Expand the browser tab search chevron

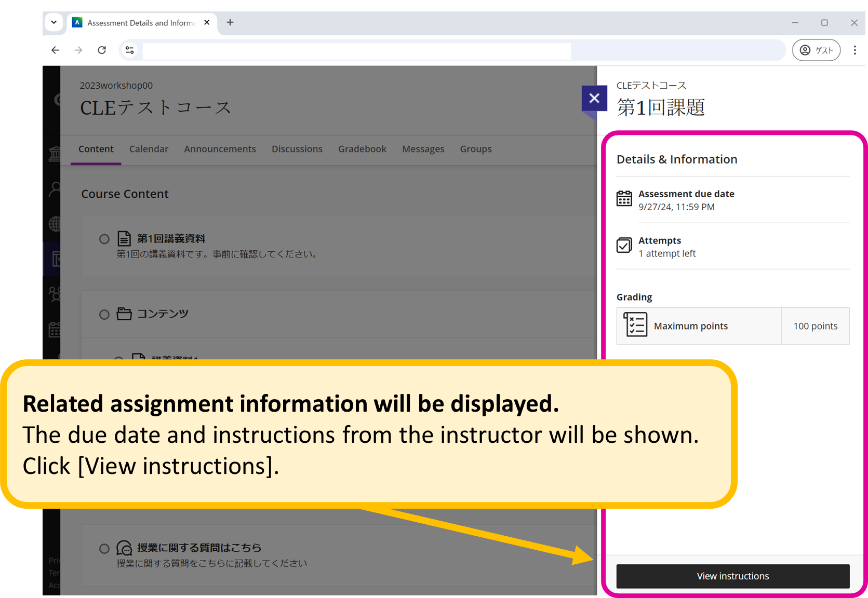coord(54,22)
